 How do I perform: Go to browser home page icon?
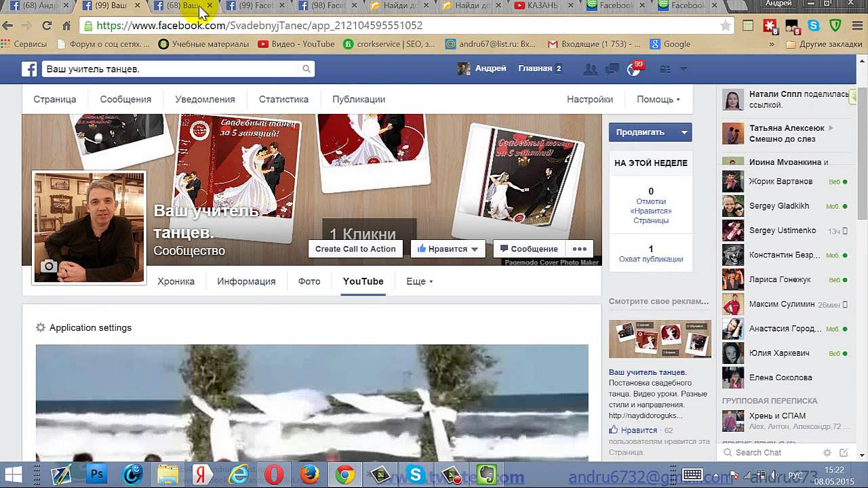66,26
